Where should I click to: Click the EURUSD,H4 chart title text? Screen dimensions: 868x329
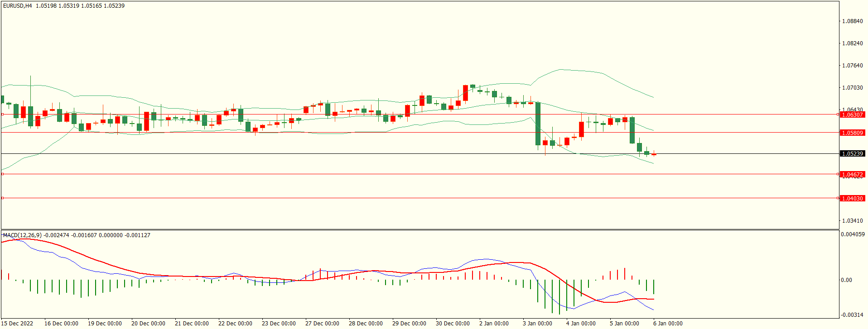click(x=18, y=6)
